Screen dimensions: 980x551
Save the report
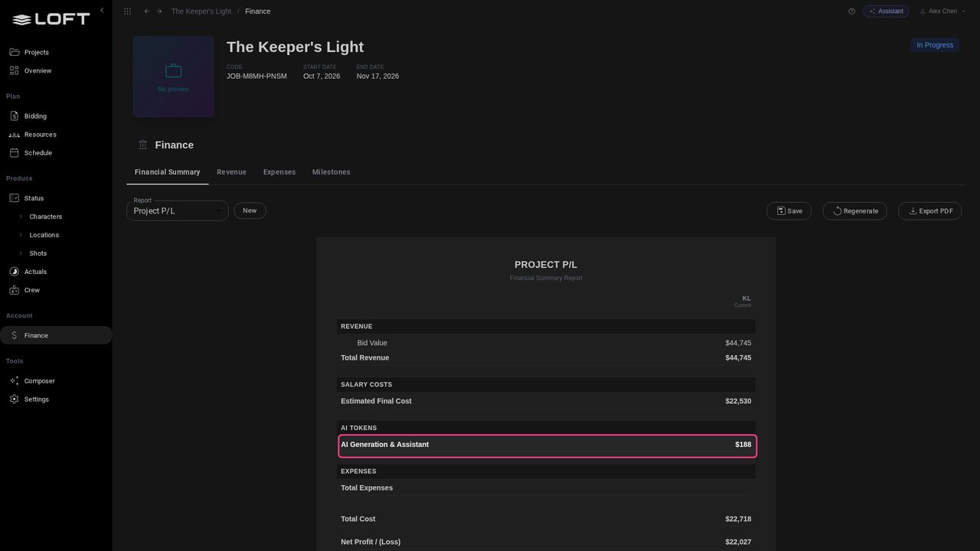789,210
